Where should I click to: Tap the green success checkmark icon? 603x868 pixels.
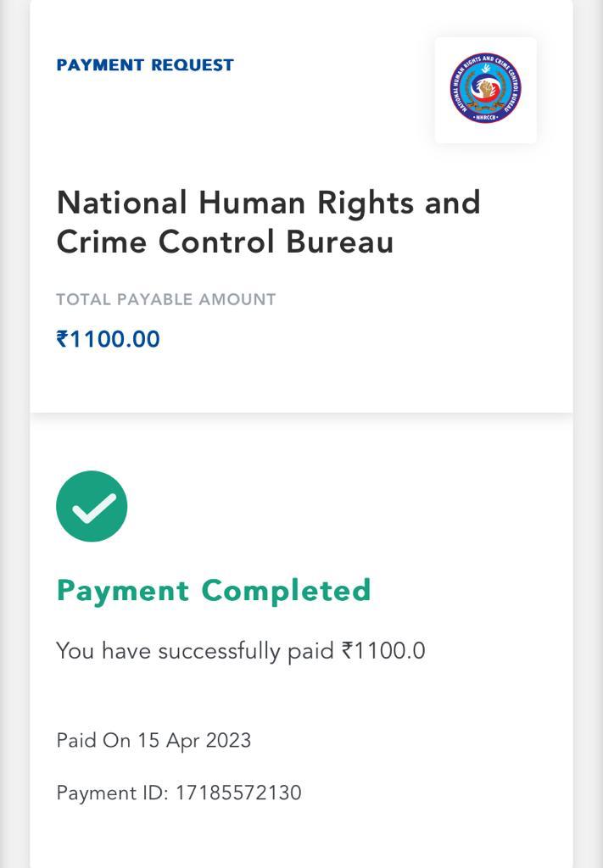coord(92,506)
